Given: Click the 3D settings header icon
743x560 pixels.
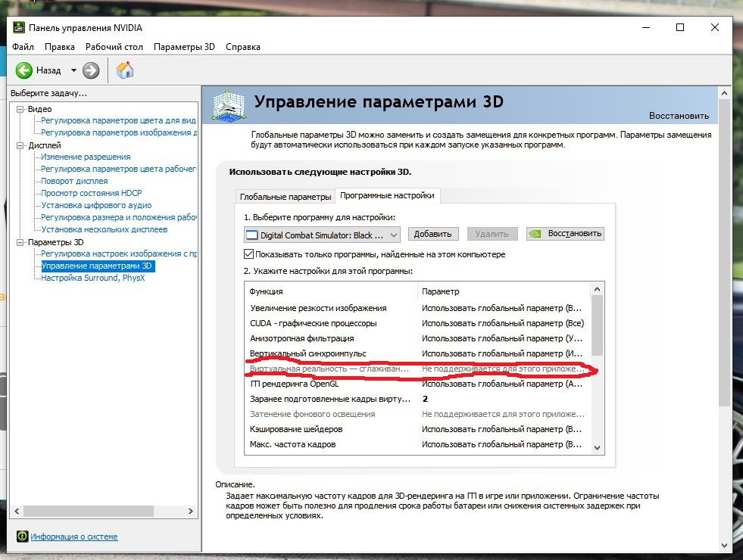Looking at the screenshot, I should click(229, 104).
